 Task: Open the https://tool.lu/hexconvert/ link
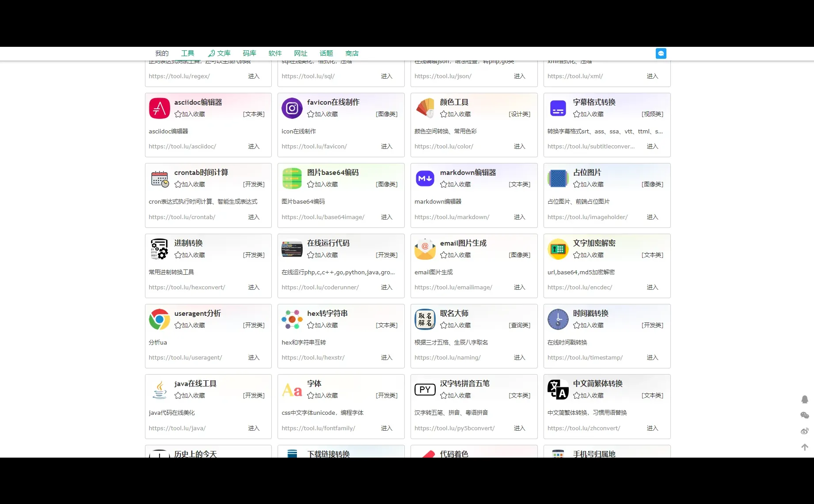click(187, 287)
